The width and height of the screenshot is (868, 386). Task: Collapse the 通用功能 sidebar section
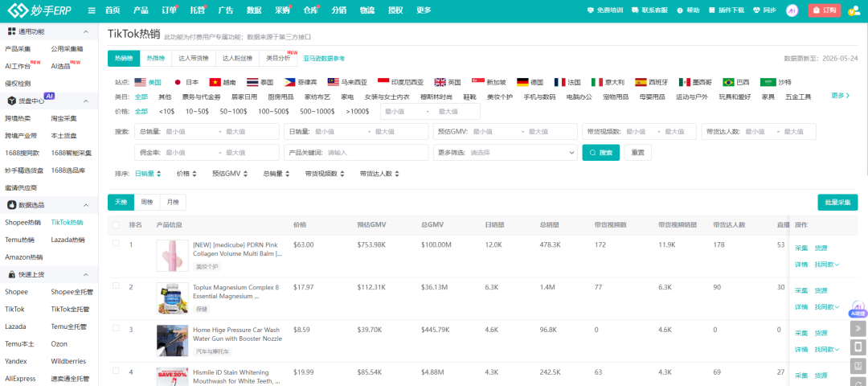click(x=86, y=31)
